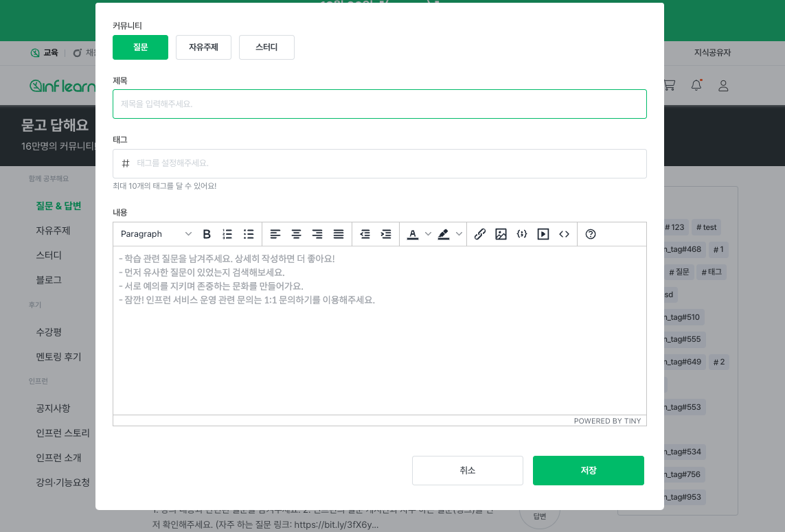Open 스터디 in the sidebar
This screenshot has height=532, width=785.
[x=49, y=255]
